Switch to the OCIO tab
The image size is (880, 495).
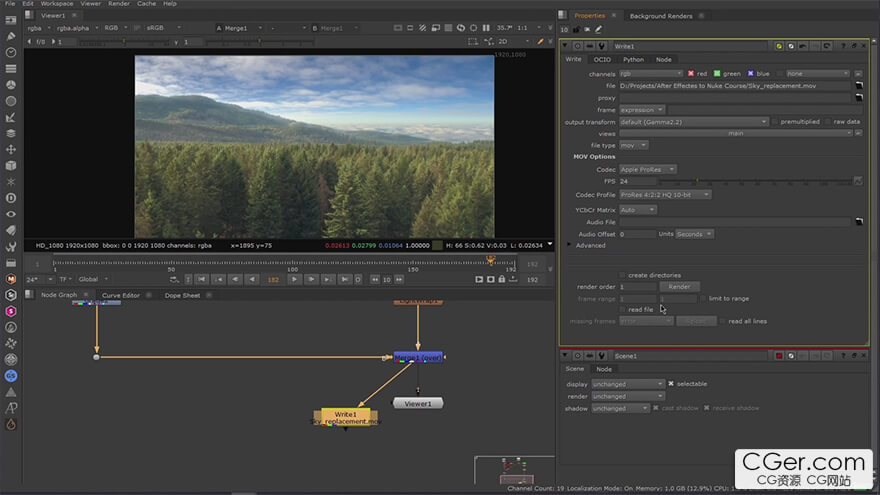pos(602,59)
